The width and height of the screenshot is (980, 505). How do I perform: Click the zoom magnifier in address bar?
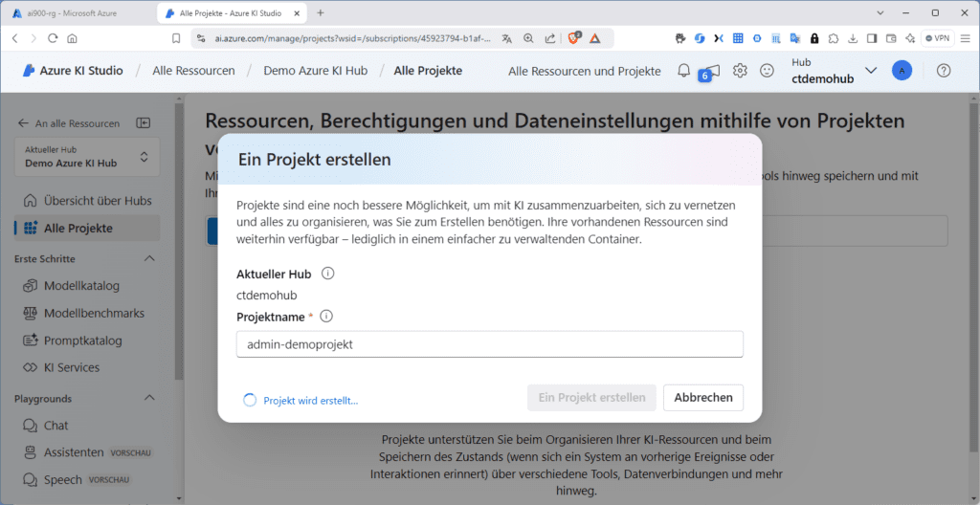tap(528, 38)
